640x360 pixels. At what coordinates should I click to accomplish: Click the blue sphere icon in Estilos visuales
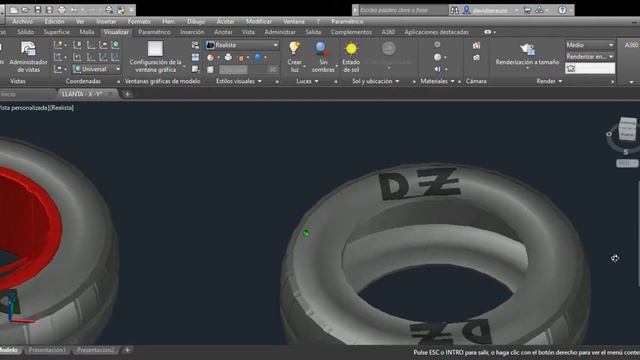258,58
